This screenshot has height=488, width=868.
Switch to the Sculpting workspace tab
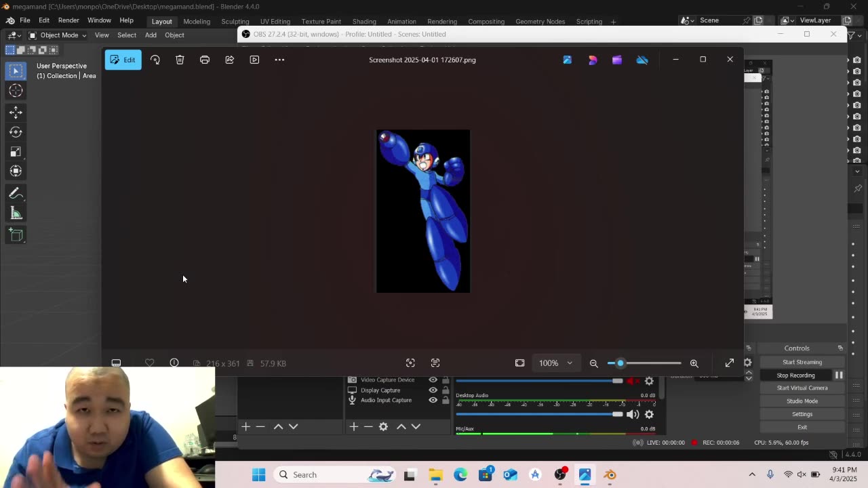click(235, 21)
